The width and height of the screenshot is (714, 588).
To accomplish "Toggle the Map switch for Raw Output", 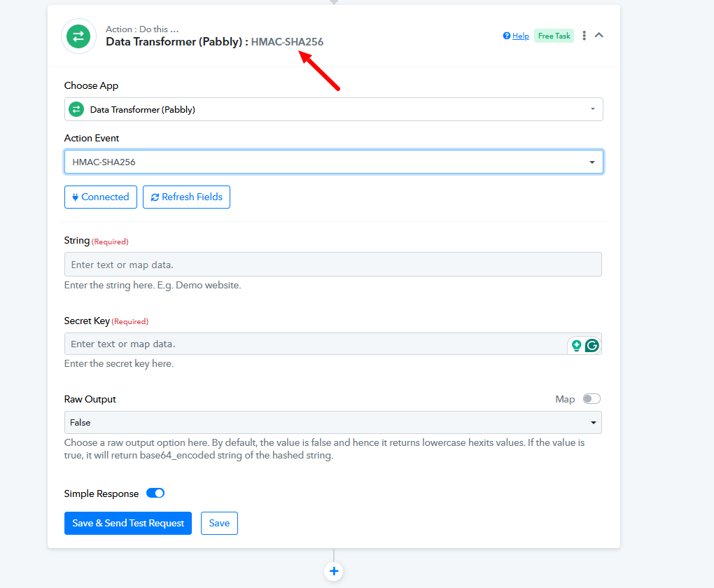I will click(591, 399).
